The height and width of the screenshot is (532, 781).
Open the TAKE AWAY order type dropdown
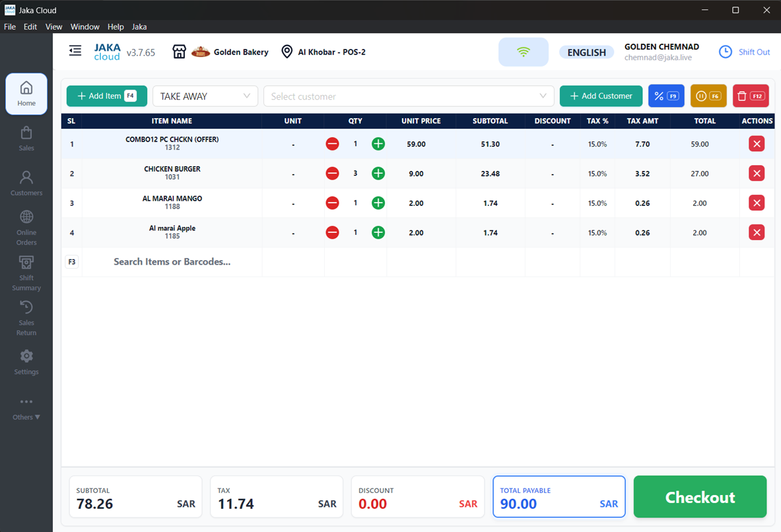point(205,96)
